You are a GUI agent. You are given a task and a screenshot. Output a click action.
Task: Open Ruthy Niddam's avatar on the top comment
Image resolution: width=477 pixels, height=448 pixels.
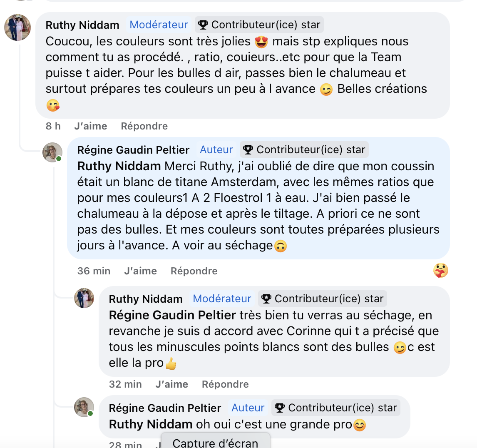click(x=17, y=27)
